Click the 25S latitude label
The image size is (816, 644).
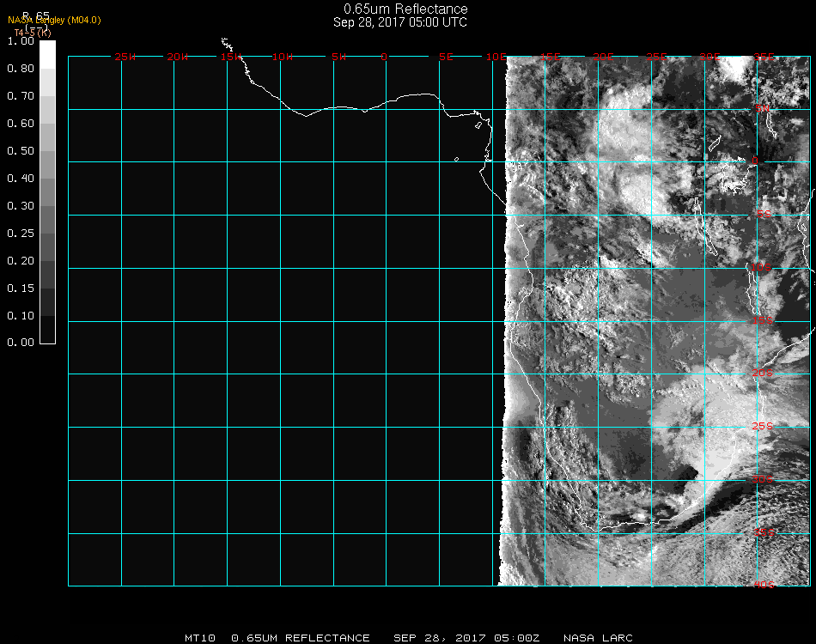click(x=763, y=426)
